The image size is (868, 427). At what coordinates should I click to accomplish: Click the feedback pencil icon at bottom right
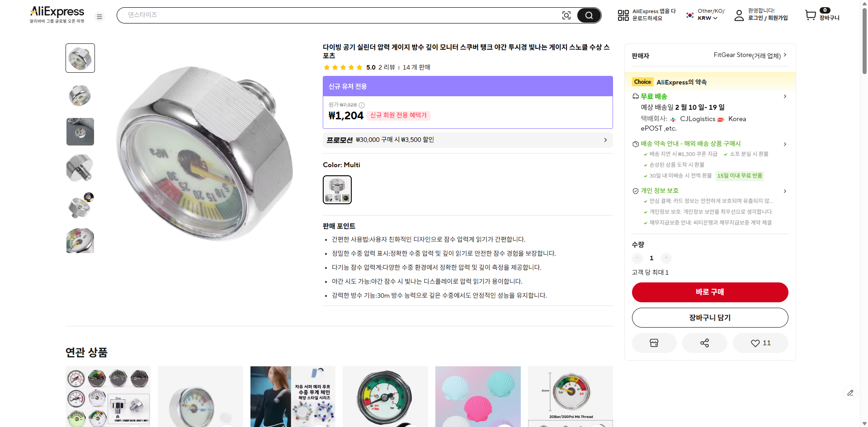851,393
